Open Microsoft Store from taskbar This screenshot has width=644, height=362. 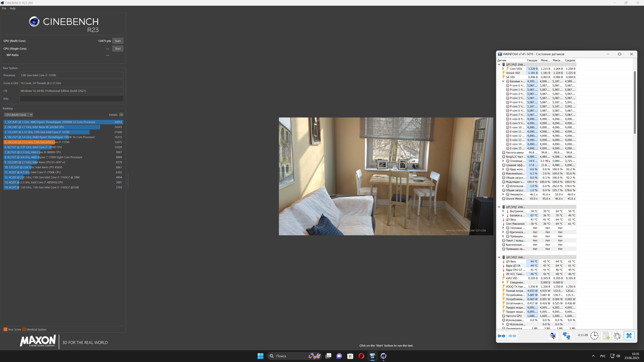click(x=350, y=356)
